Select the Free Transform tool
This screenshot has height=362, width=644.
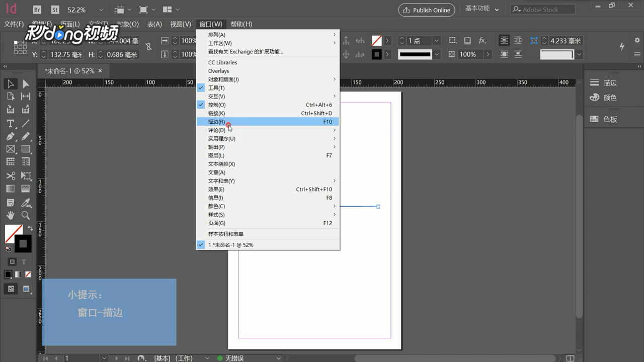[x=26, y=176]
